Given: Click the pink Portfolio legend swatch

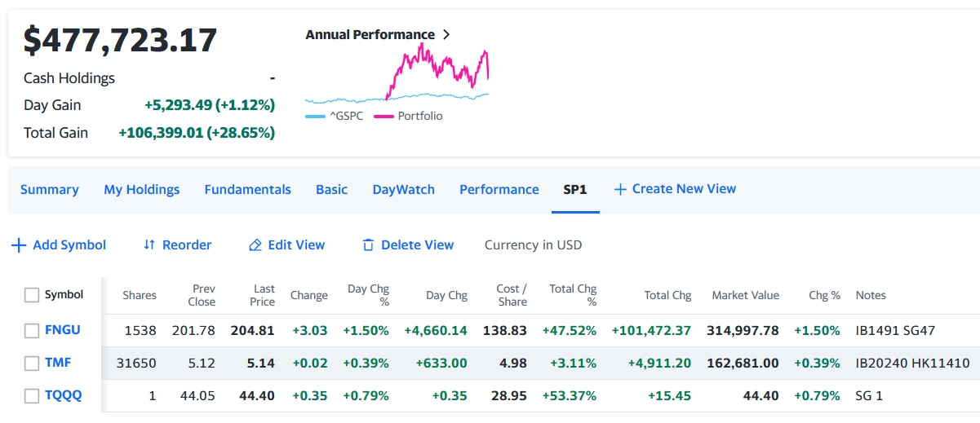Looking at the screenshot, I should pyautogui.click(x=384, y=117).
